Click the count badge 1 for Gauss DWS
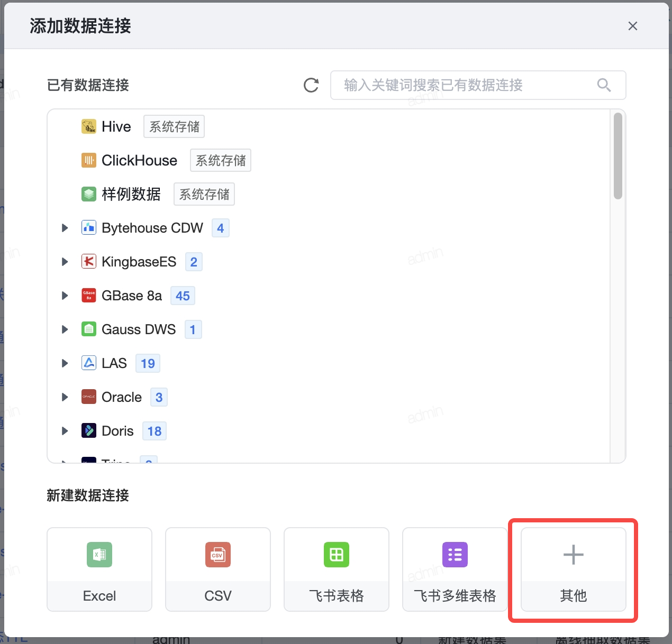672x644 pixels. click(193, 329)
